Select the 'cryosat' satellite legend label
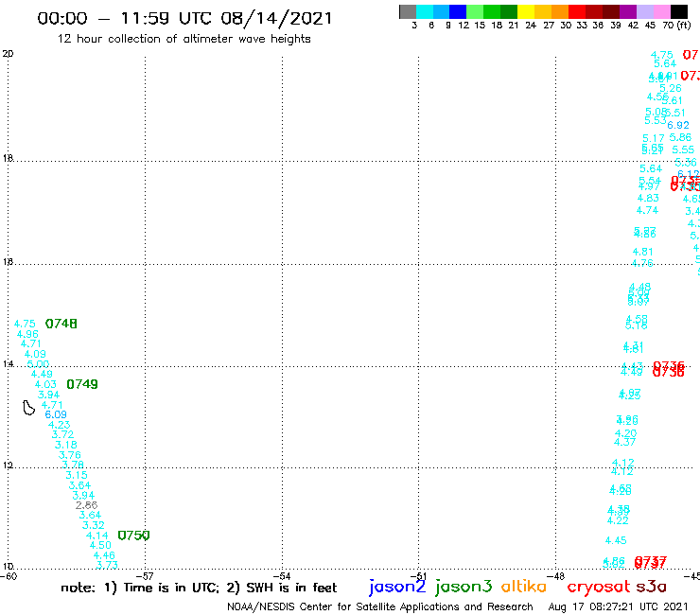This screenshot has height=615, width=700. point(599,588)
